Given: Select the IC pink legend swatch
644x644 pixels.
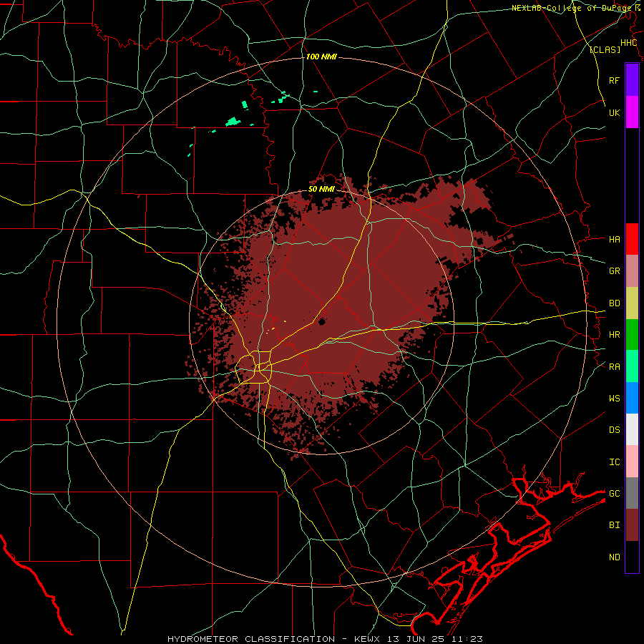Looking at the screenshot, I should (632, 462).
